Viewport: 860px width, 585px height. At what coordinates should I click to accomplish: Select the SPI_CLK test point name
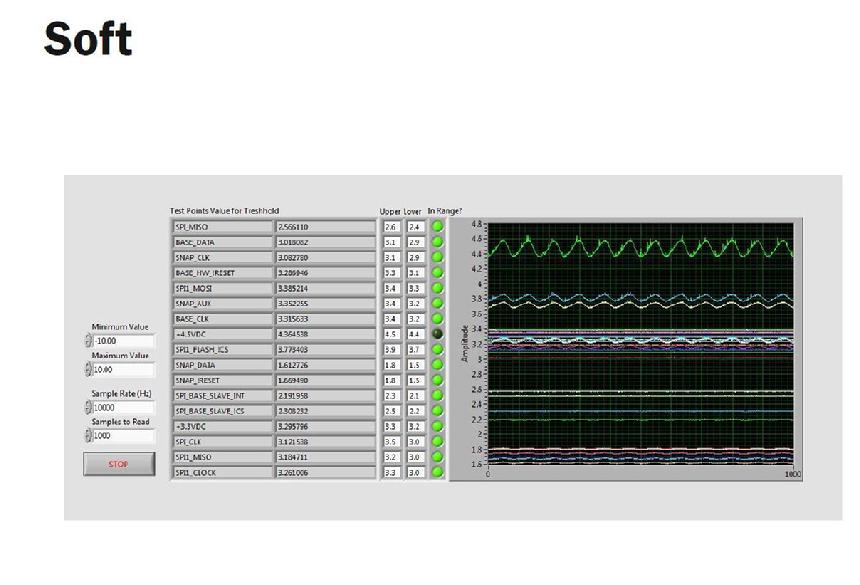tap(222, 441)
